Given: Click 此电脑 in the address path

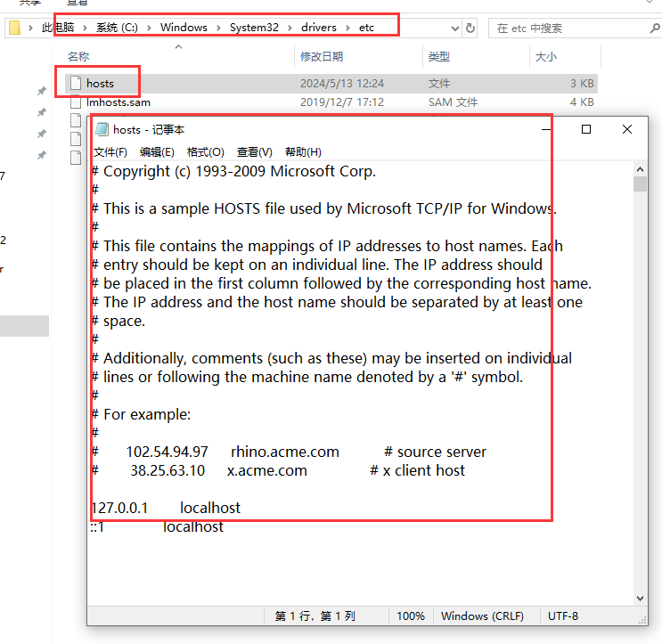Looking at the screenshot, I should pyautogui.click(x=58, y=28).
